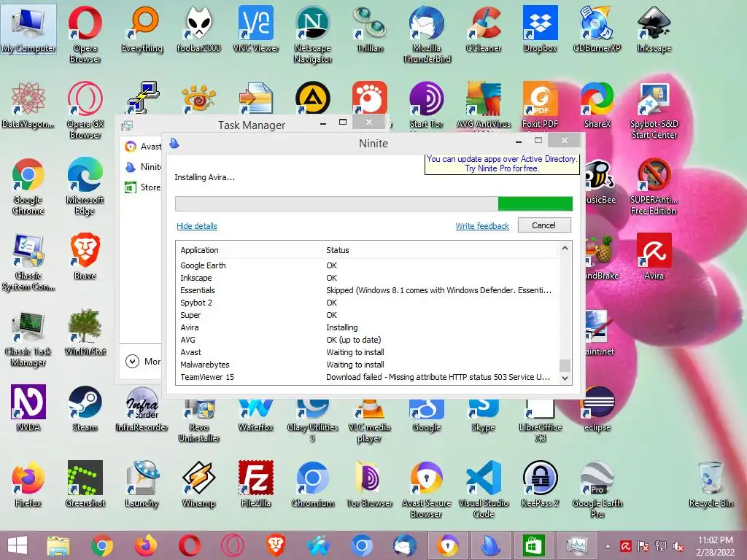Open the Recycle Bin

tap(711, 484)
